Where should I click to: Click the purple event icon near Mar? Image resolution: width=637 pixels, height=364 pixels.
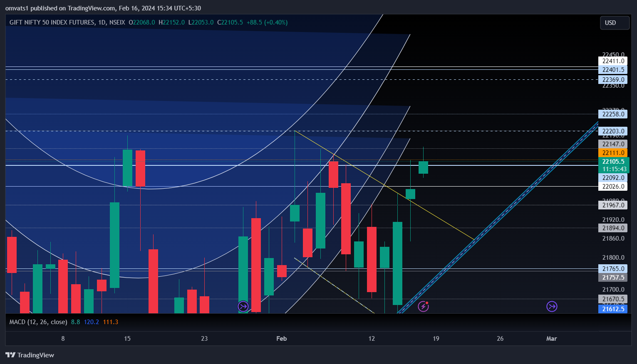pyautogui.click(x=552, y=307)
